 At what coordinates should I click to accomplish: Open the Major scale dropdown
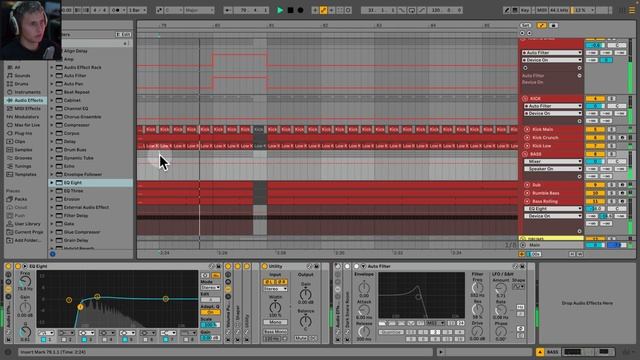pos(199,10)
